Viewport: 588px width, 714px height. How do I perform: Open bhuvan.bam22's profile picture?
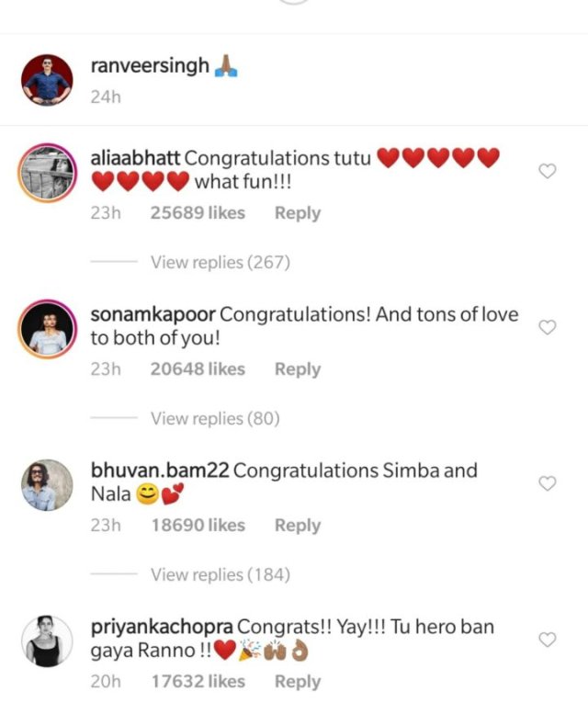[x=47, y=484]
